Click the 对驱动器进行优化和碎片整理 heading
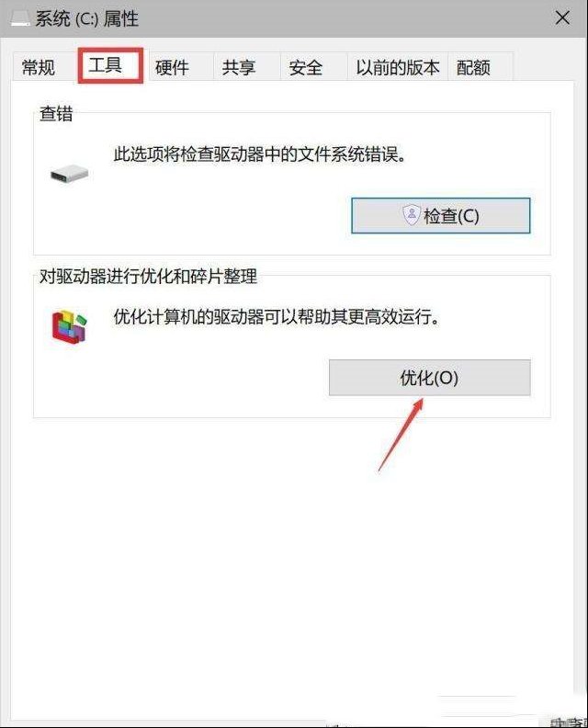This screenshot has width=588, height=728. 149,277
